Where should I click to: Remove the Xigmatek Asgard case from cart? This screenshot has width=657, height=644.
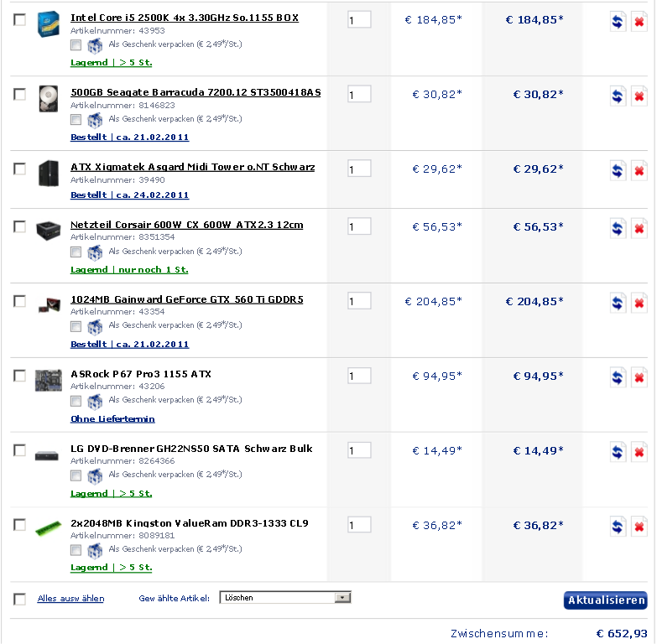point(639,170)
